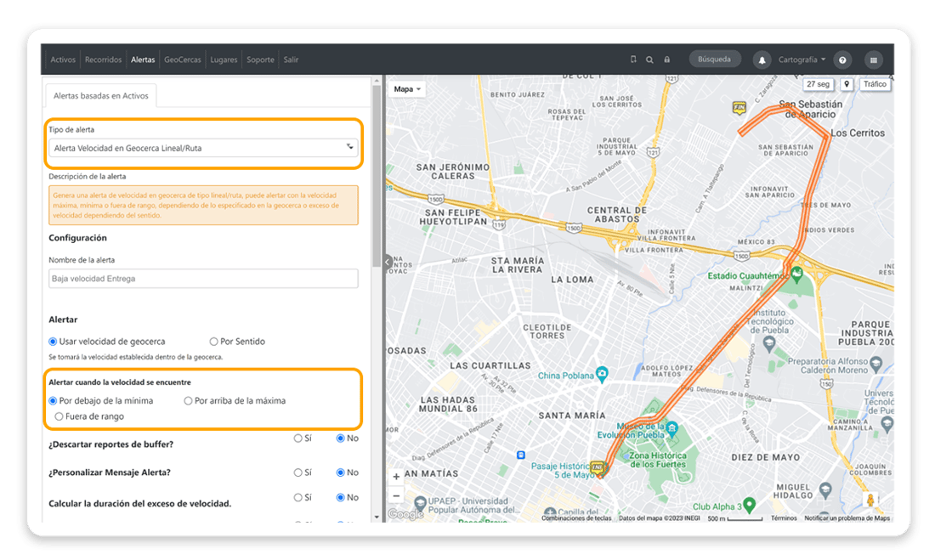Toggle the Tráfico map layer button

point(875,84)
